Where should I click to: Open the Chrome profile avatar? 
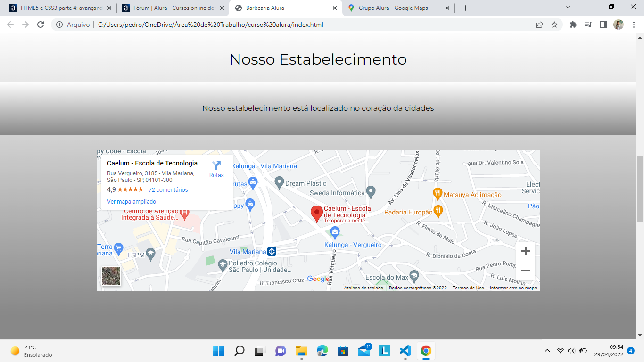click(619, 25)
